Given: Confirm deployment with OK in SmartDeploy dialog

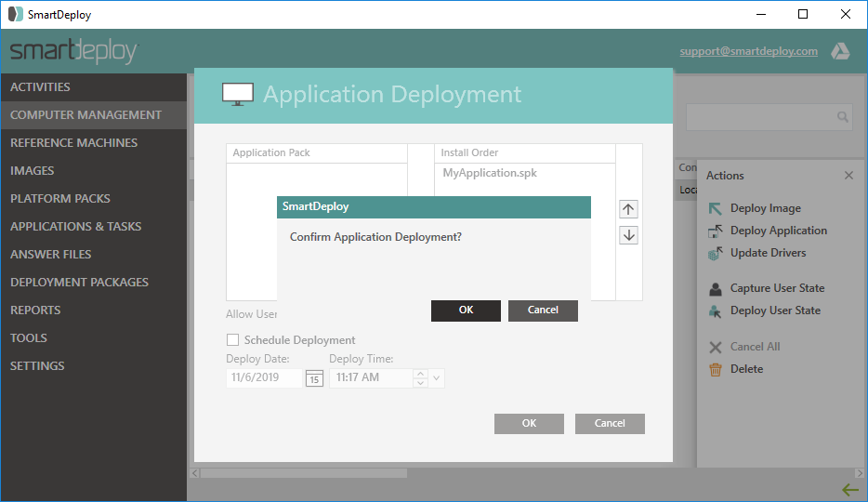Looking at the screenshot, I should pyautogui.click(x=466, y=310).
